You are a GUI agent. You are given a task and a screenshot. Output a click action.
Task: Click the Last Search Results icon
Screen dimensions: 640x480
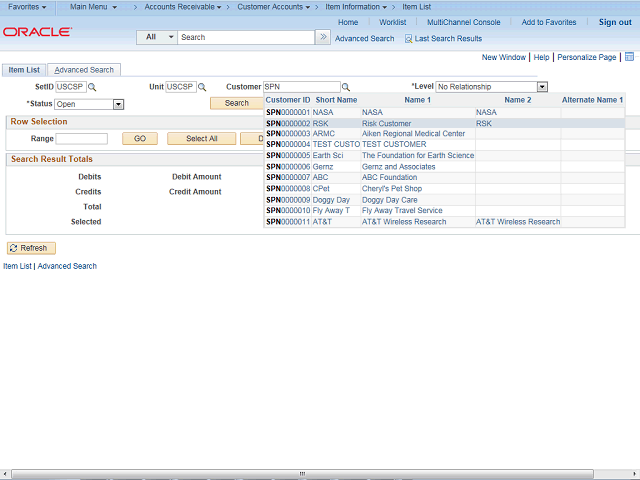tap(408, 39)
